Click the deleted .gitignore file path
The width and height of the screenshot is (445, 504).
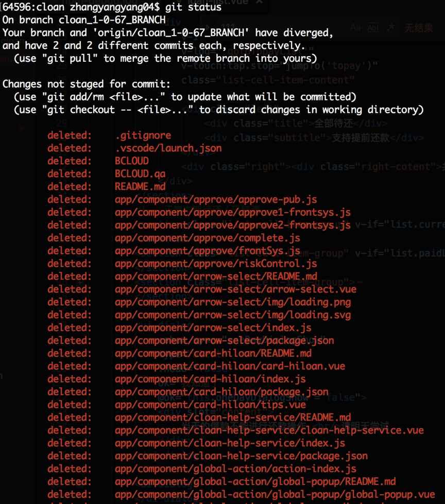[x=143, y=135]
